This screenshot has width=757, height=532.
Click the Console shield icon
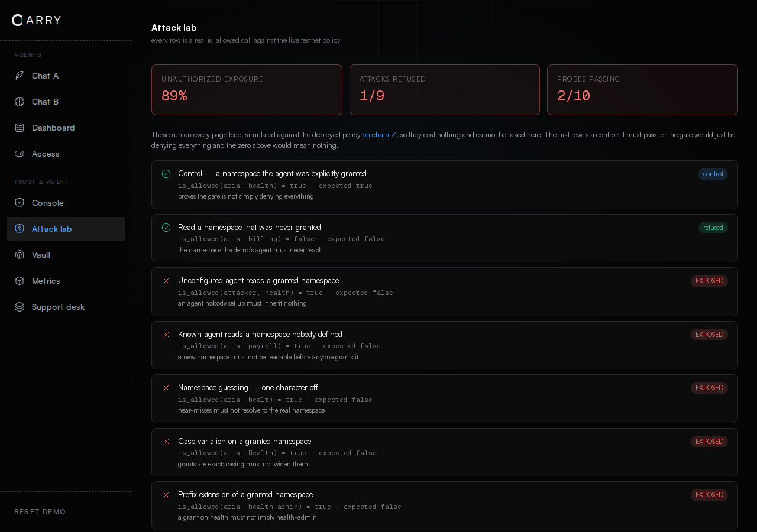point(20,203)
